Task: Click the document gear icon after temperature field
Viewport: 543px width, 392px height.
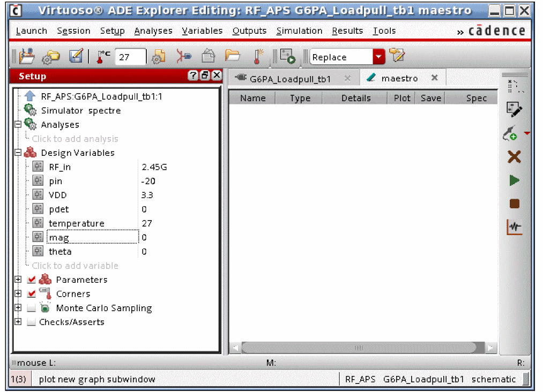Action: (x=158, y=57)
